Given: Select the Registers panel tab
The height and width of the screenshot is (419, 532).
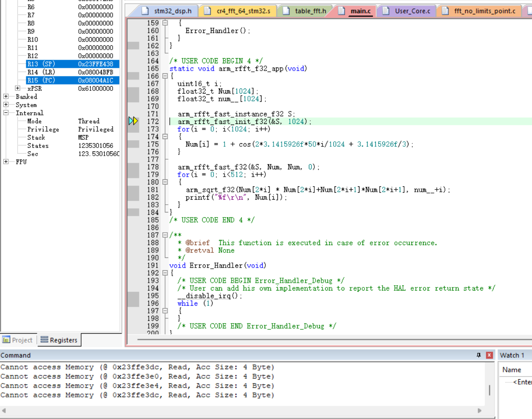Looking at the screenshot, I should (x=59, y=340).
